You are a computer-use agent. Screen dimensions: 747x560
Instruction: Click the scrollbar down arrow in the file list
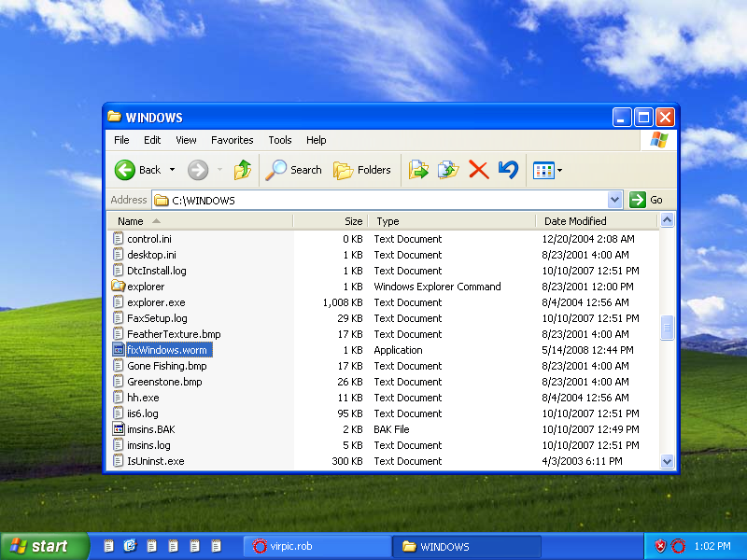667,461
